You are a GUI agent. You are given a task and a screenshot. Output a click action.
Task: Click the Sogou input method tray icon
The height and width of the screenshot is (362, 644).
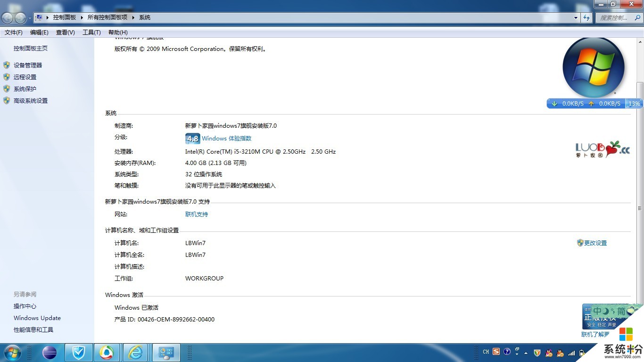(496, 352)
